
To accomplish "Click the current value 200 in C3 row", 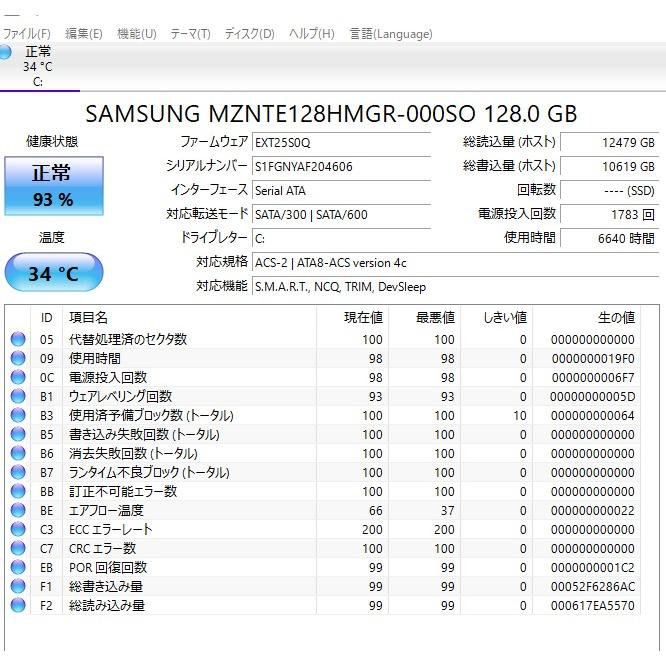I will [x=372, y=530].
